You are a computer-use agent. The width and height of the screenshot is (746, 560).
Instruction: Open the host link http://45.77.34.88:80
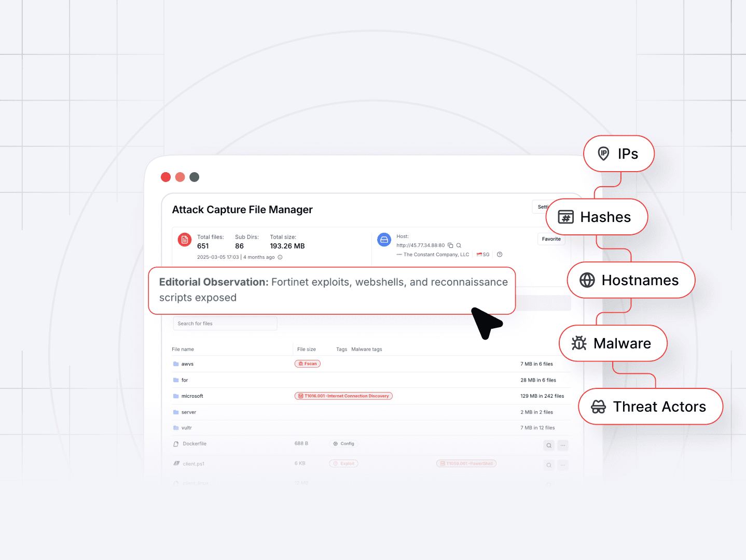pos(421,245)
